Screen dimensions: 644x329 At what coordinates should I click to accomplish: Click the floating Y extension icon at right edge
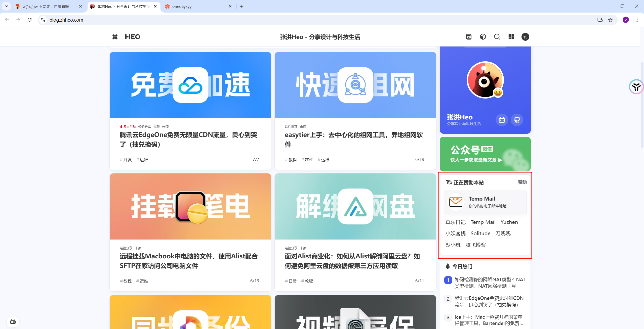point(636,87)
